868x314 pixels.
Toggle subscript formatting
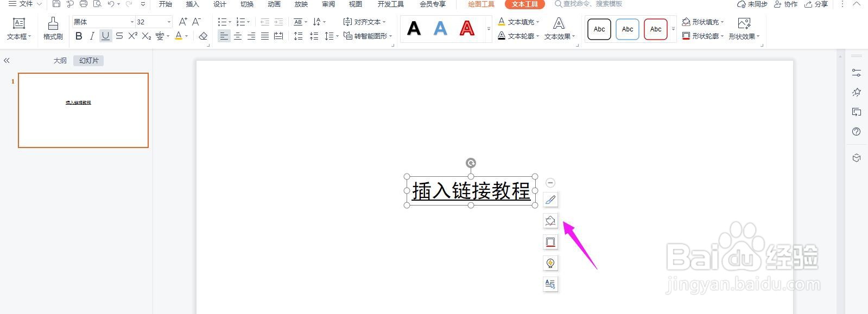coord(147,36)
